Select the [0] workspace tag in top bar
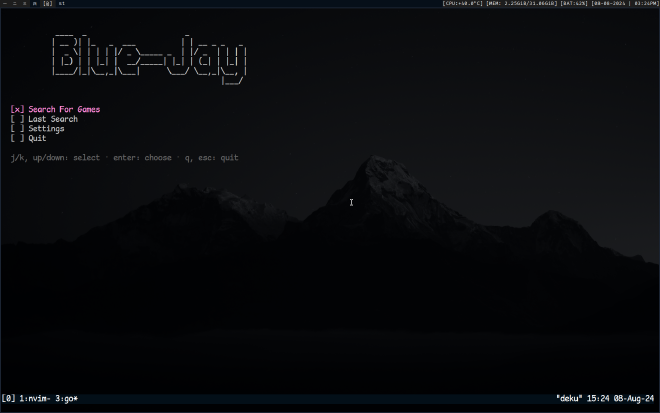 48,3
